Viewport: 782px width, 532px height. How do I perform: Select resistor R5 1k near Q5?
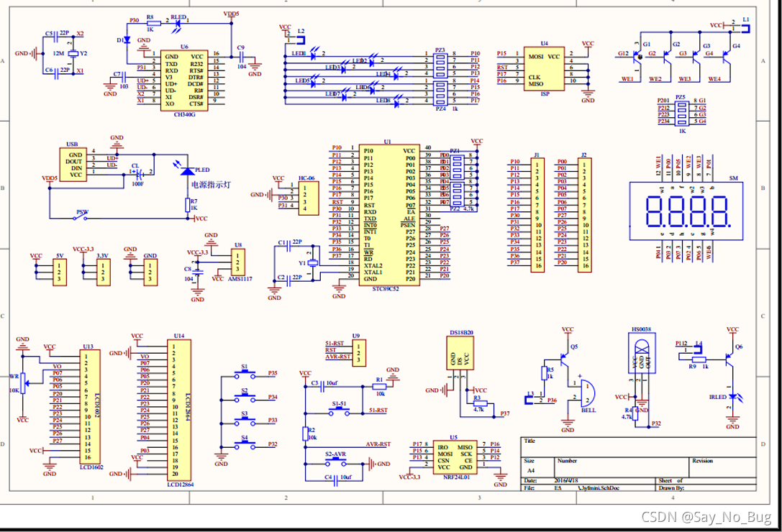tap(544, 373)
